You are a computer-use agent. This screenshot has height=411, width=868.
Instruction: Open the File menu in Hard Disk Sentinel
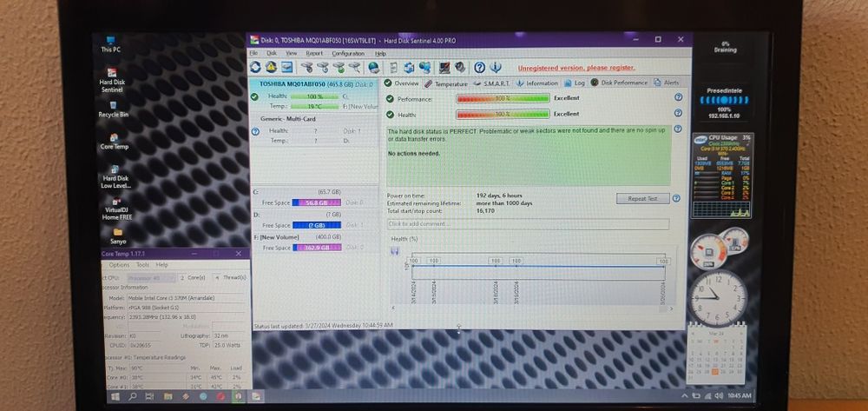(x=253, y=53)
